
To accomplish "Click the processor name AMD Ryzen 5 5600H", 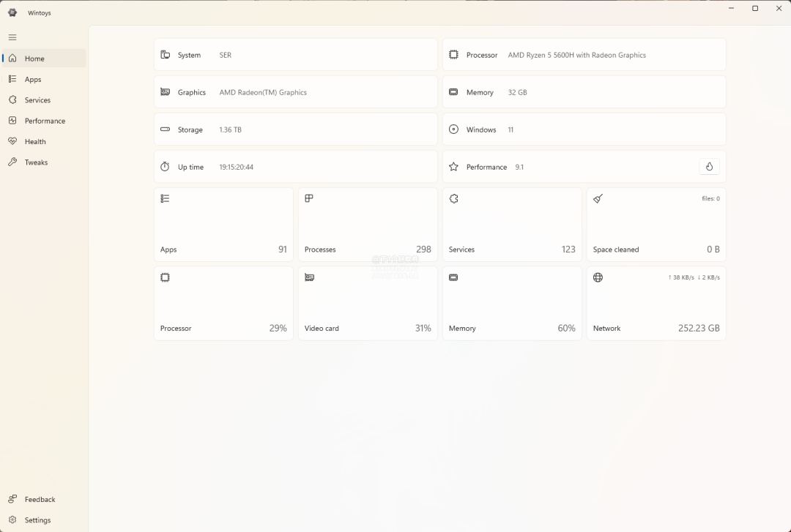I will point(576,55).
